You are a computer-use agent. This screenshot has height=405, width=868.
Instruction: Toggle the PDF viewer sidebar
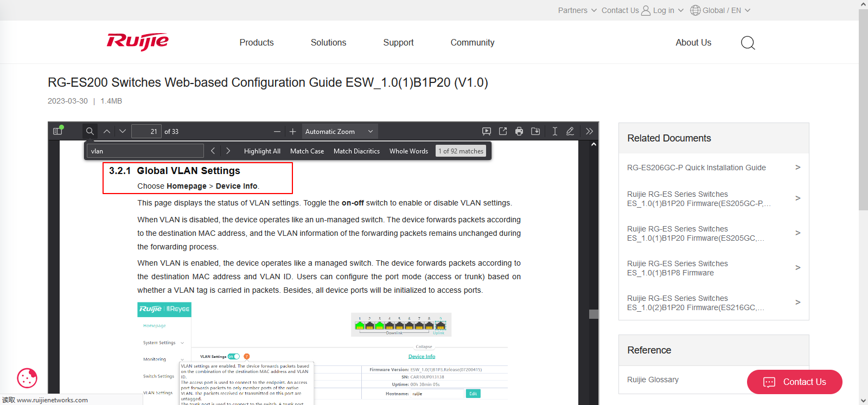(x=58, y=131)
